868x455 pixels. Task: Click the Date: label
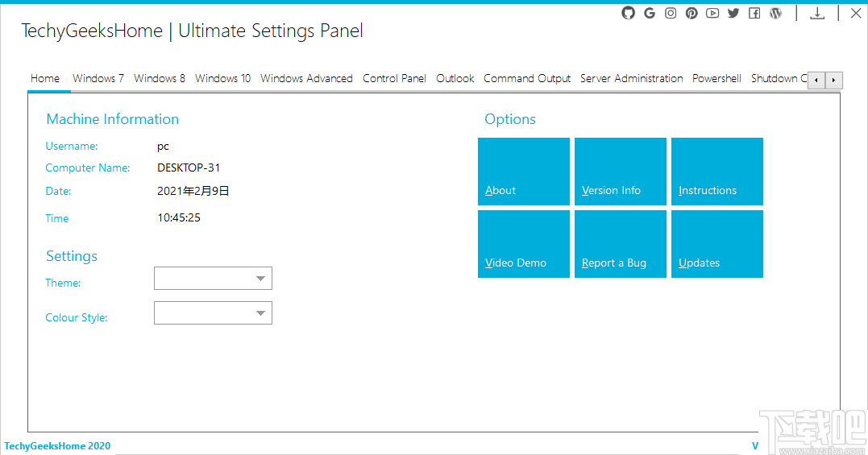pos(58,192)
